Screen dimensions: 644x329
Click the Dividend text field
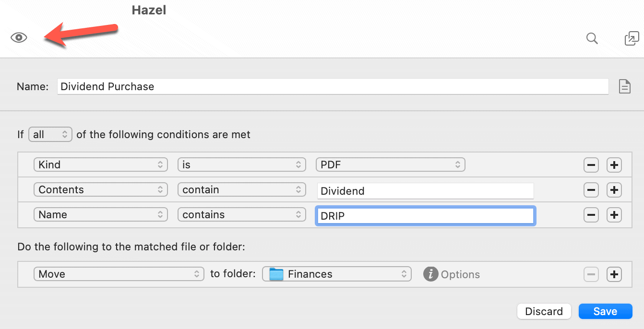click(x=425, y=191)
